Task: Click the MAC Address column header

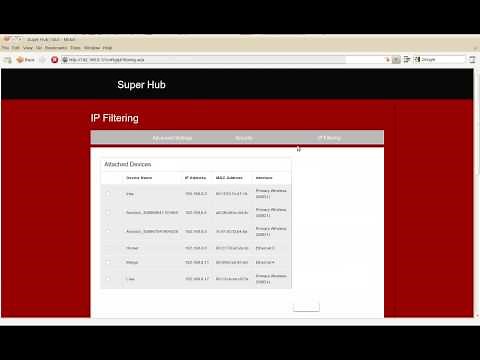Action: tap(229, 178)
